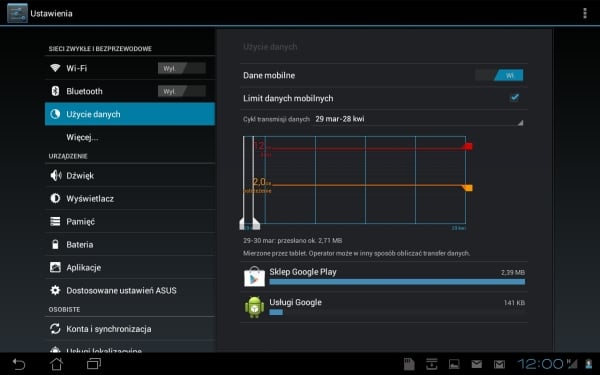Open Usługi Google data usage

(x=384, y=307)
